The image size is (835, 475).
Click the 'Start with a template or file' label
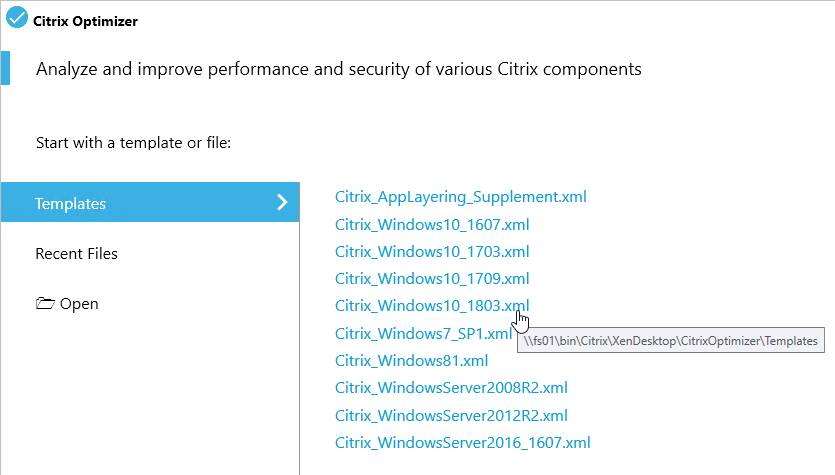(x=133, y=143)
